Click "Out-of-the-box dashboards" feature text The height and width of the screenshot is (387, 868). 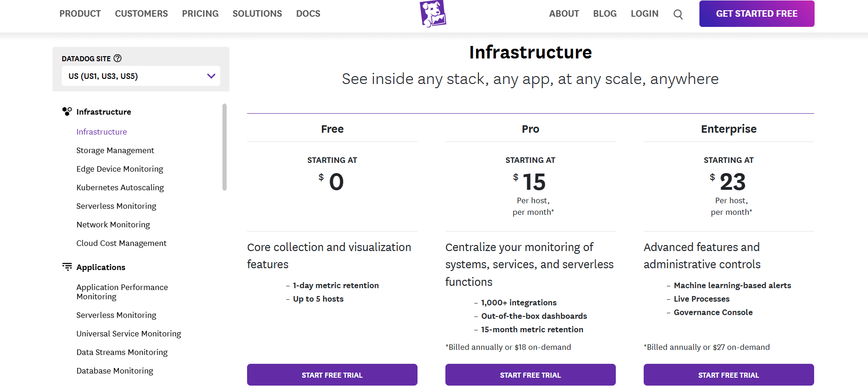pos(534,316)
